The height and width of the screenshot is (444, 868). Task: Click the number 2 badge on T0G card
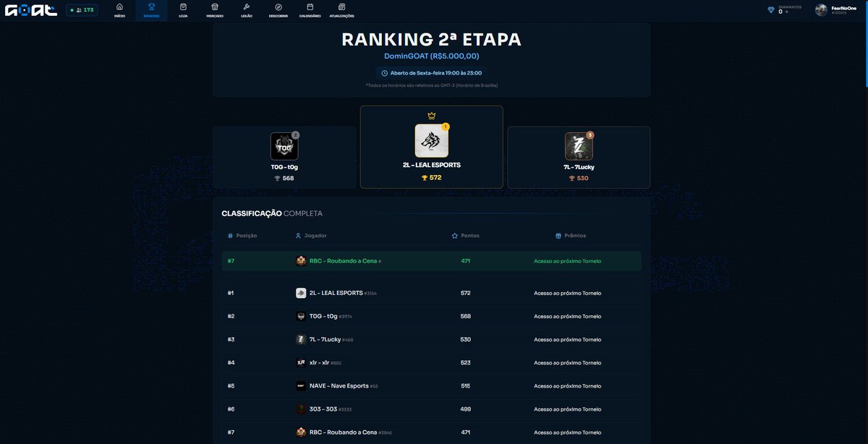coord(295,135)
